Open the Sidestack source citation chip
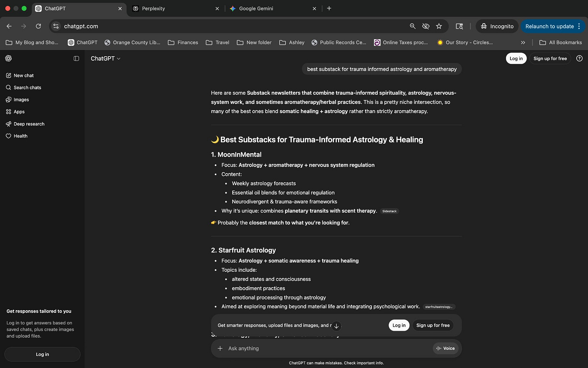 [390, 211]
